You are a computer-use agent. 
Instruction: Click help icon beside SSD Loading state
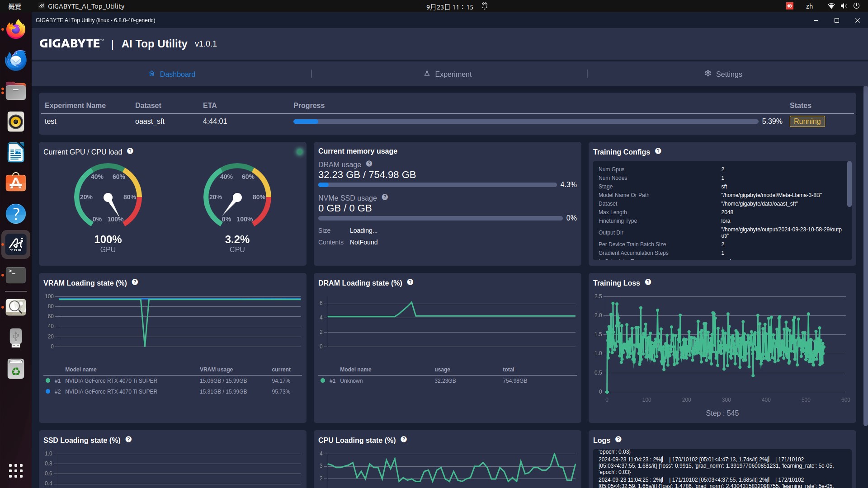point(128,439)
